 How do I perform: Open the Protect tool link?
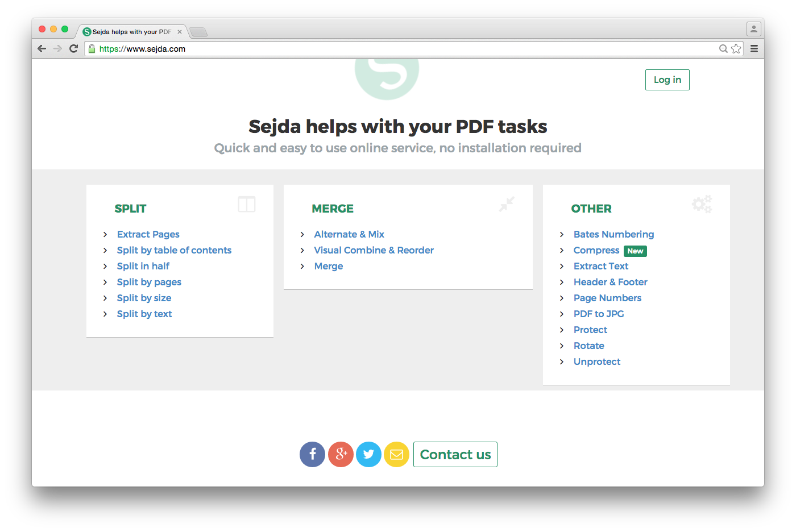point(590,330)
